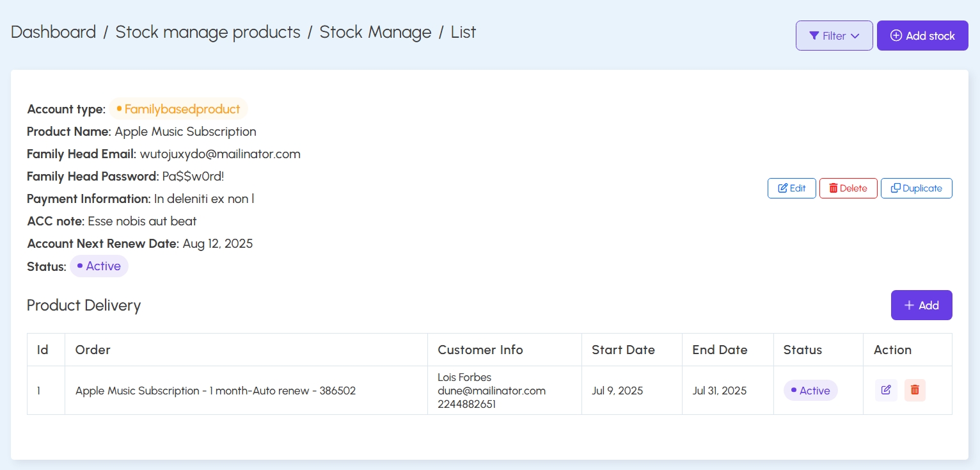Click the List breadcrumb
Screen dimensions: 980x470
tap(463, 32)
